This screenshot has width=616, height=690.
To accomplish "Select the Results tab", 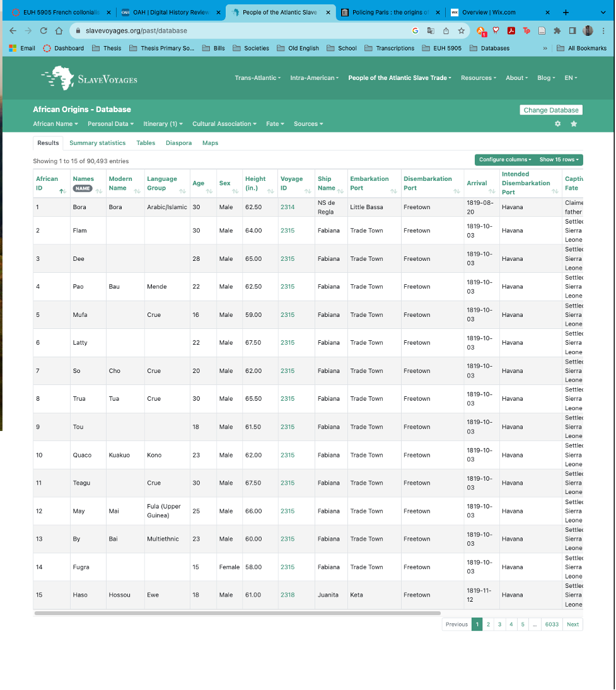I will coord(48,143).
